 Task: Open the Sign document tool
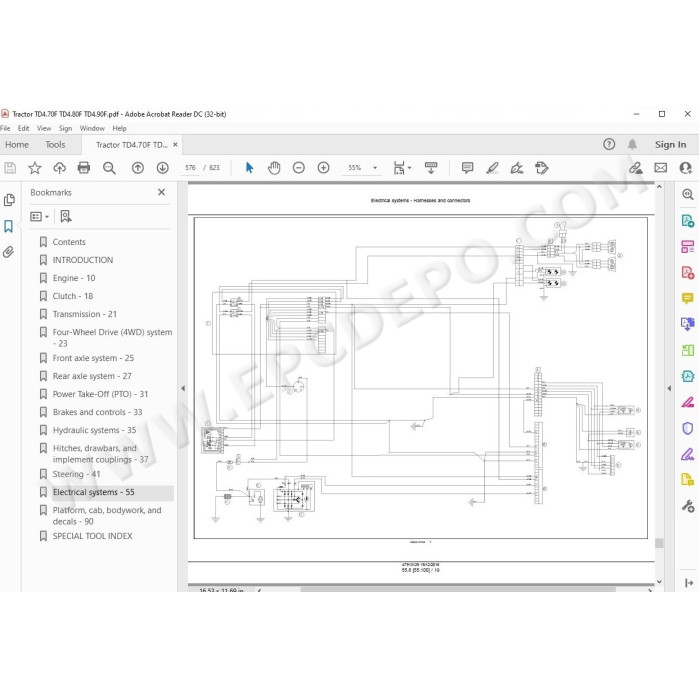tap(517, 168)
